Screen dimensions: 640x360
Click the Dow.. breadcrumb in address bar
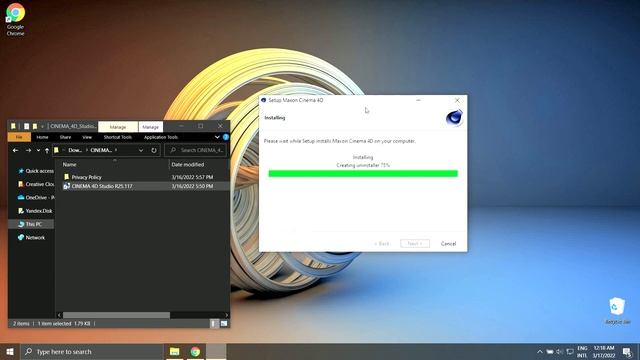[75, 150]
